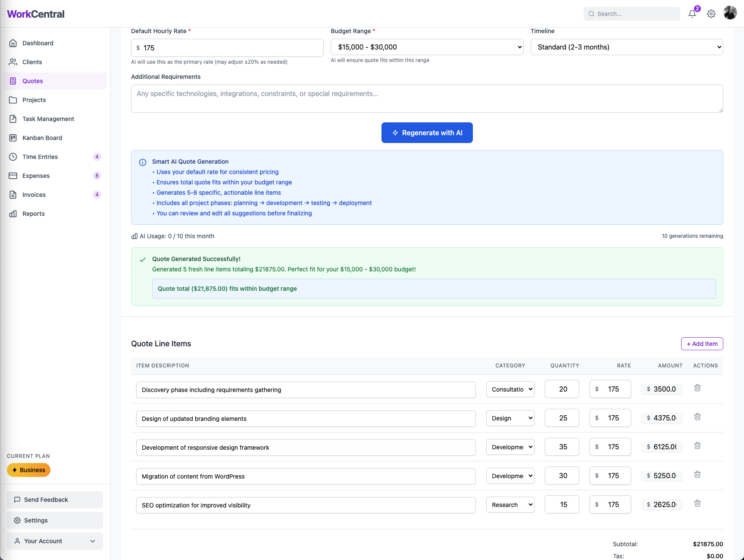Open Invoices in sidebar
Screen dimensions: 744x560
55,195
